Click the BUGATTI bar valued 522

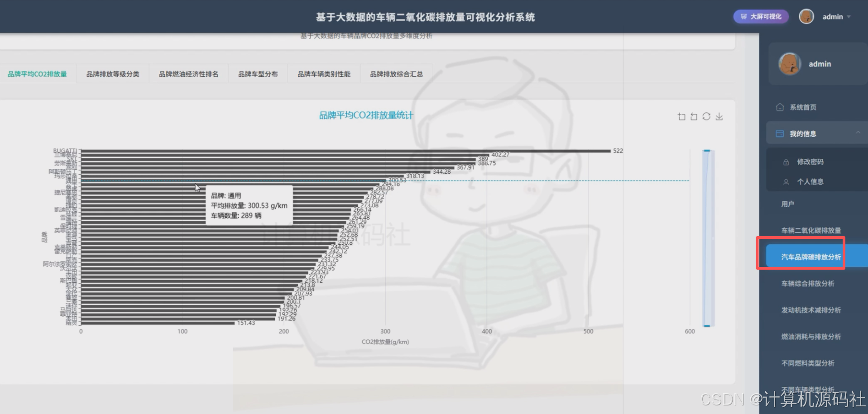point(346,151)
